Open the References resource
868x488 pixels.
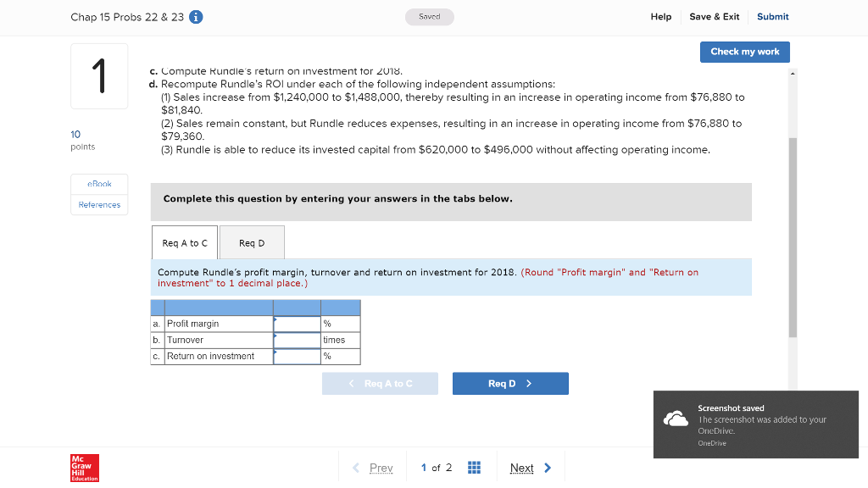click(99, 204)
